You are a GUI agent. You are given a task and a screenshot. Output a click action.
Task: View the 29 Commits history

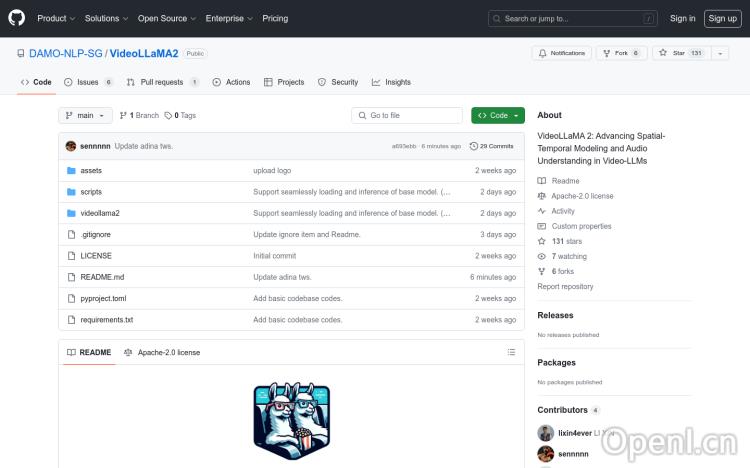[492, 146]
